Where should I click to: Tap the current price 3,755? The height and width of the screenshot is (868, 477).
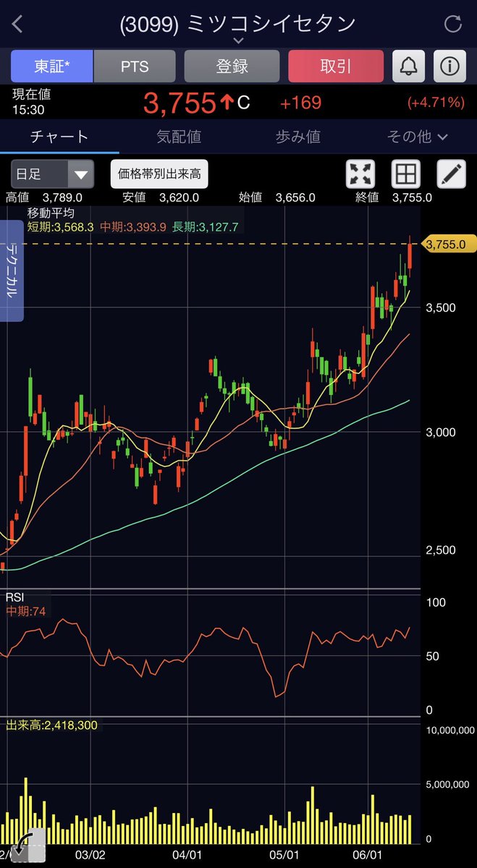point(180,103)
